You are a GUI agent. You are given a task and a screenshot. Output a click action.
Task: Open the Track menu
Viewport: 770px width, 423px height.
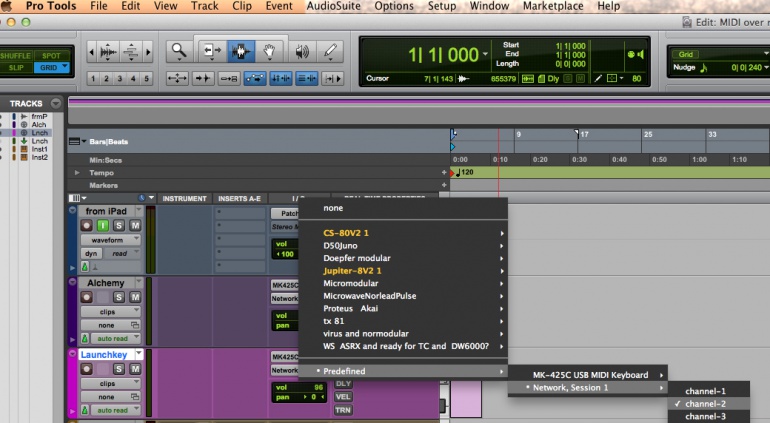[x=204, y=6]
